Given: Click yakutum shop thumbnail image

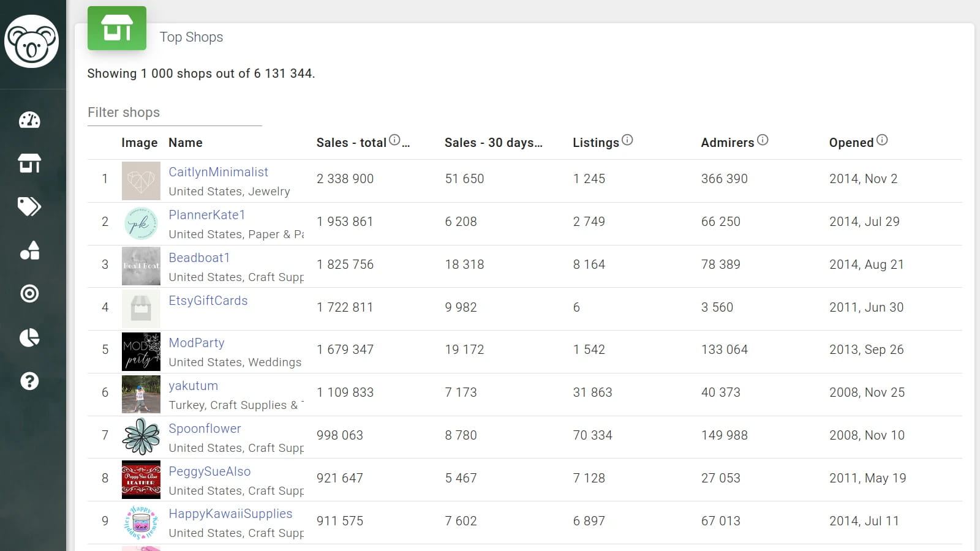Looking at the screenshot, I should tap(141, 394).
